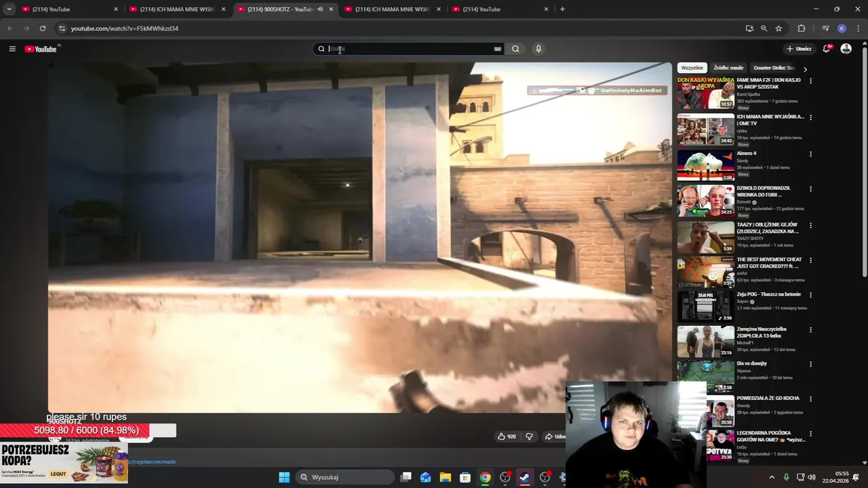
Task: Open options for ICH MAMA MNIE WYJAŚNIŁA video
Action: tap(810, 118)
